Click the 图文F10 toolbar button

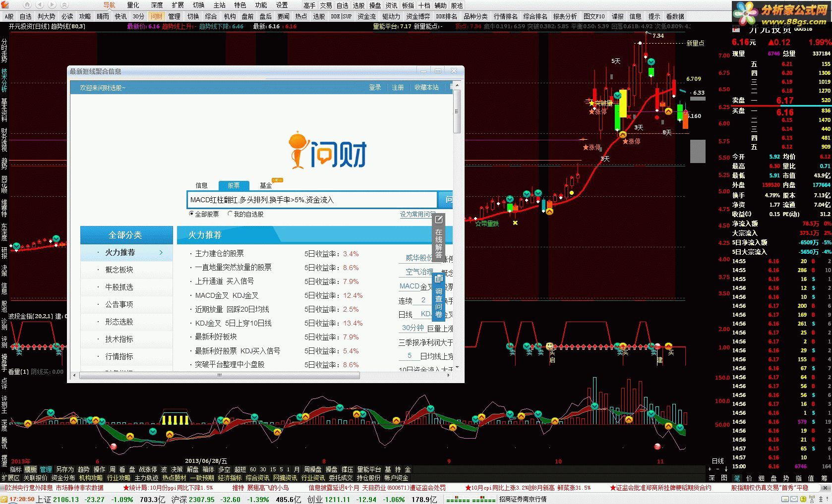[x=594, y=16]
